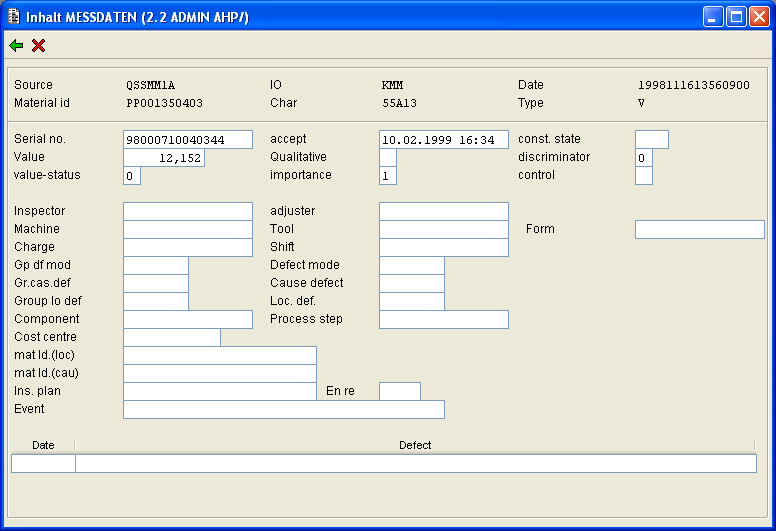
Task: Focus the Gr.cas.def field
Action: (156, 284)
